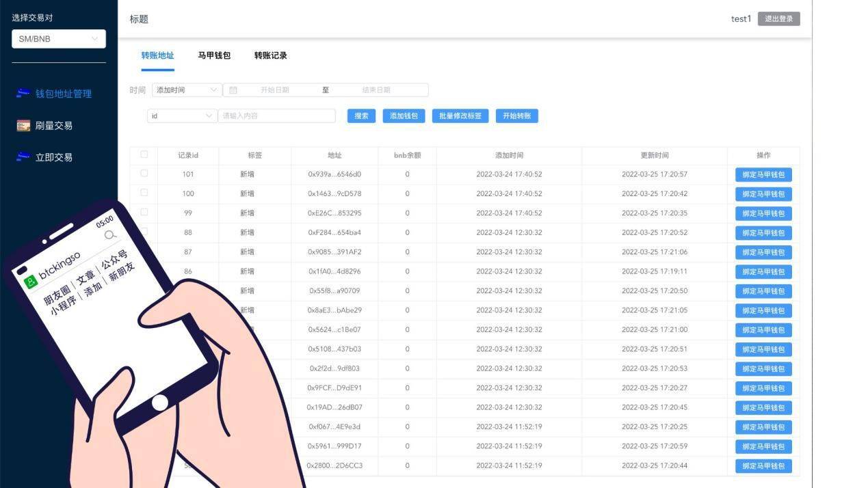This screenshot has width=868, height=488.
Task: Click 绑定马甲钱包 for record id 100
Action: pos(763,193)
